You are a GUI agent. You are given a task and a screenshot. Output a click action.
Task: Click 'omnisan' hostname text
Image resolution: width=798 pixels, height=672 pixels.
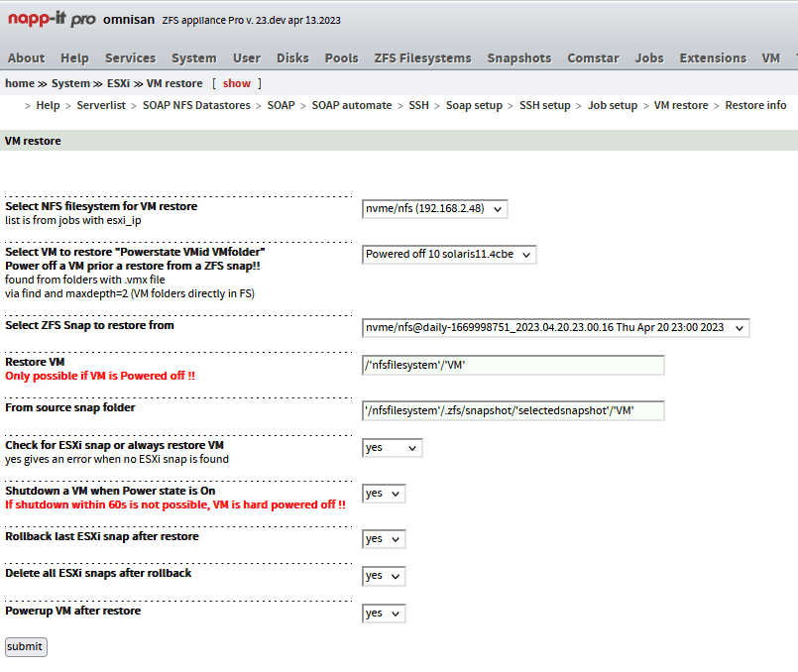coord(129,20)
